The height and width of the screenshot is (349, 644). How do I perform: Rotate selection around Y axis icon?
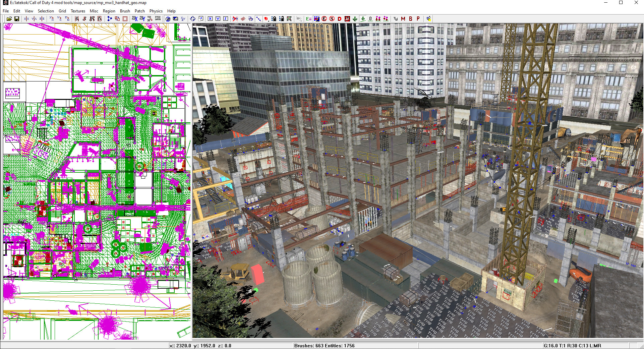coord(59,19)
